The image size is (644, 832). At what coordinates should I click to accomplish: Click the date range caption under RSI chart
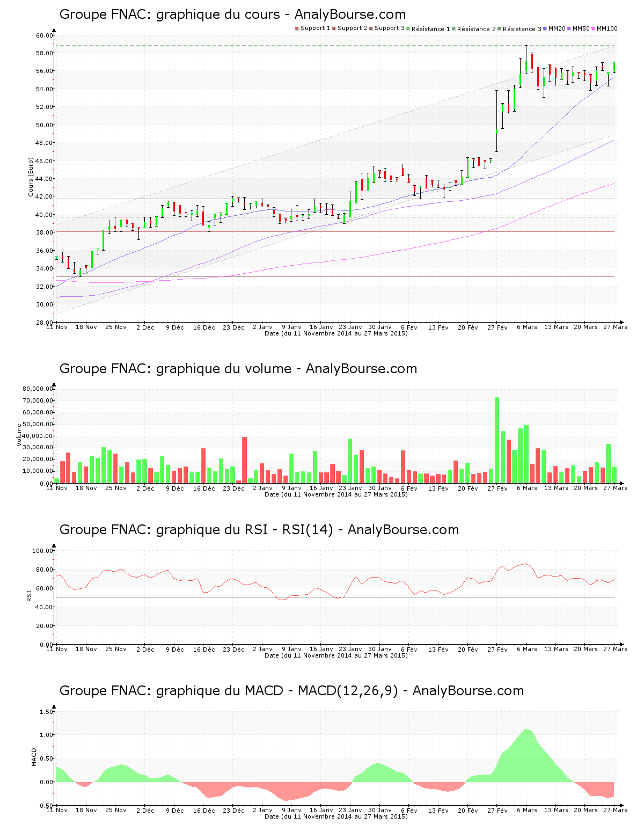pyautogui.click(x=336, y=655)
